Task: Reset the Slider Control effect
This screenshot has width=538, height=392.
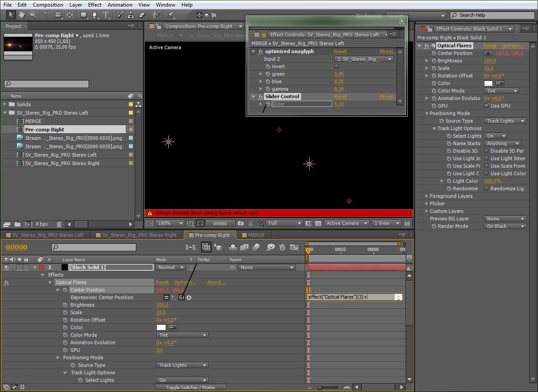Action: point(340,96)
